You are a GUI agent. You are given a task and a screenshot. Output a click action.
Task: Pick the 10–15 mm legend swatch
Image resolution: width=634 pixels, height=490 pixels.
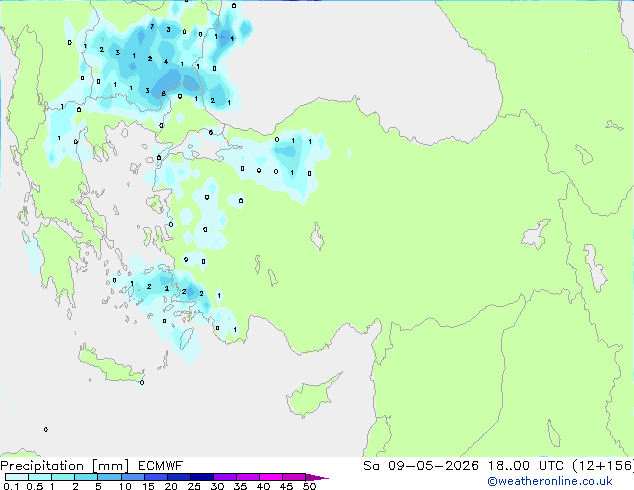pyautogui.click(x=133, y=477)
